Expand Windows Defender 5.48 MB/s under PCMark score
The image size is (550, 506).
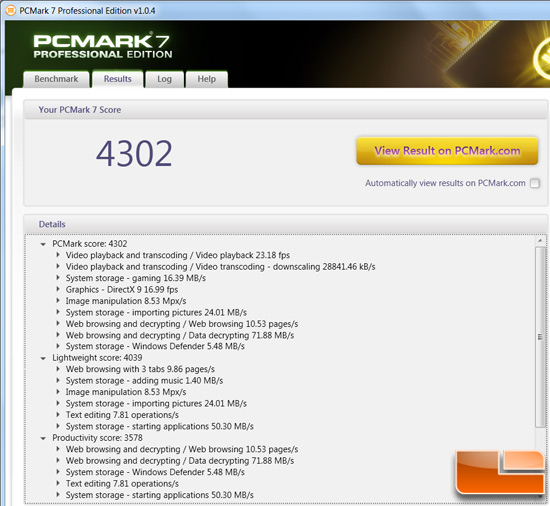coord(58,346)
